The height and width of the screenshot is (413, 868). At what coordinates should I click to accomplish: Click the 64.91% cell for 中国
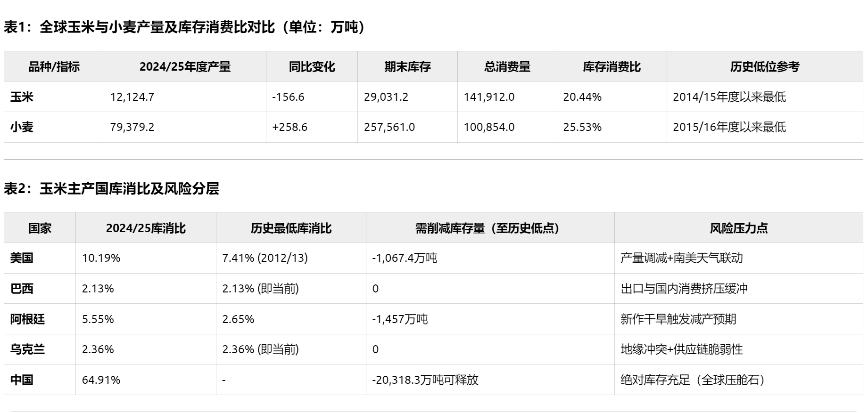[x=101, y=380]
